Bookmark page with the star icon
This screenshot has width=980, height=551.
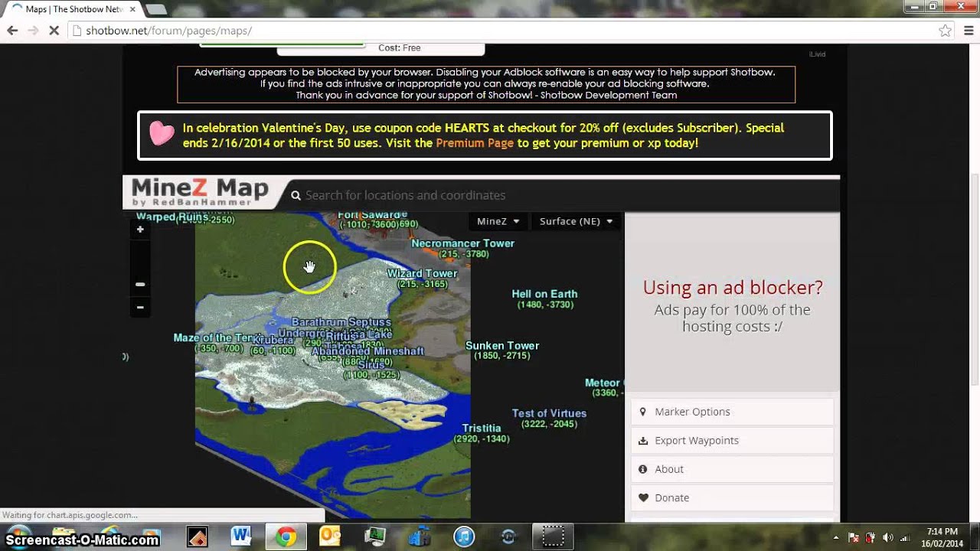coord(946,31)
